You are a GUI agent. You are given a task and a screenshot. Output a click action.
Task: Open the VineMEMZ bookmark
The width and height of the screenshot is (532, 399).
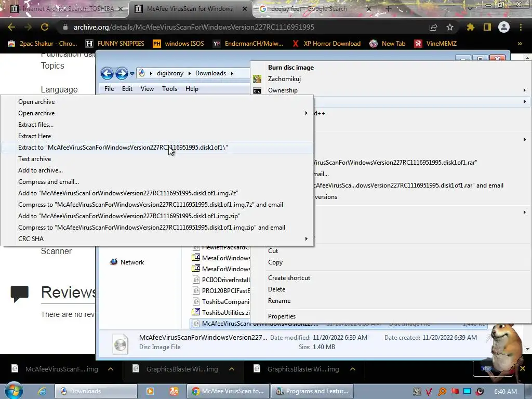pyautogui.click(x=435, y=44)
